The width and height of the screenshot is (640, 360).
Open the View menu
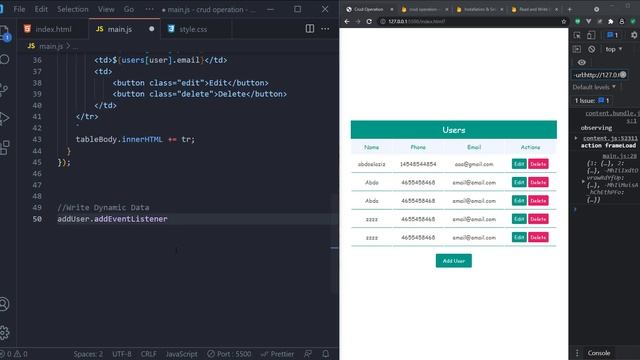tap(106, 9)
